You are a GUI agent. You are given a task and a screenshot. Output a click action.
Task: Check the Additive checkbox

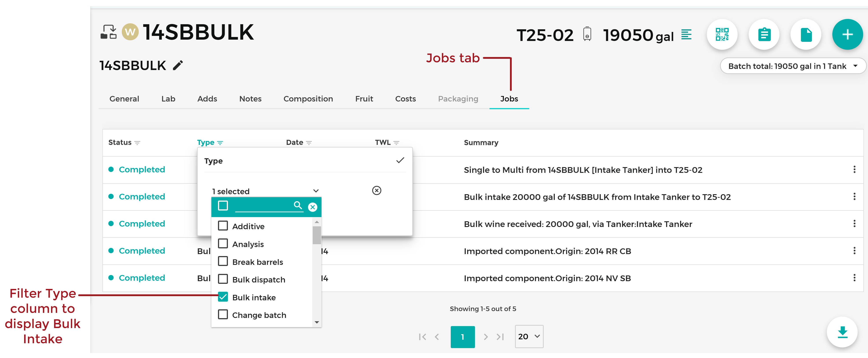click(x=223, y=226)
